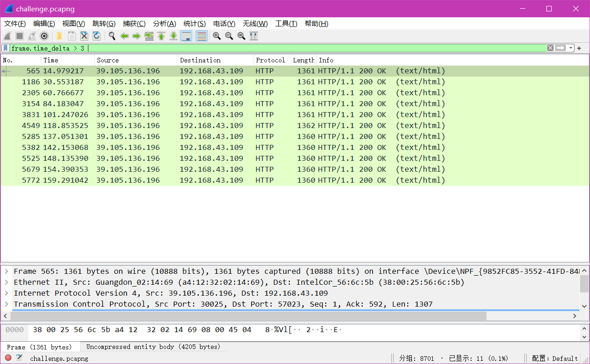Click the start capture shark fin icon
The width and height of the screenshot is (590, 364).
(x=8, y=36)
